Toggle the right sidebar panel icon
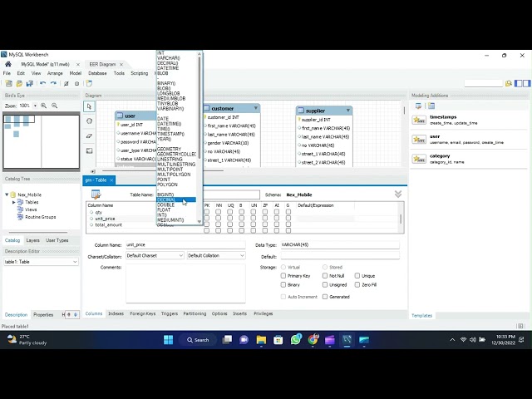Image resolution: width=532 pixels, height=399 pixels. point(526,83)
